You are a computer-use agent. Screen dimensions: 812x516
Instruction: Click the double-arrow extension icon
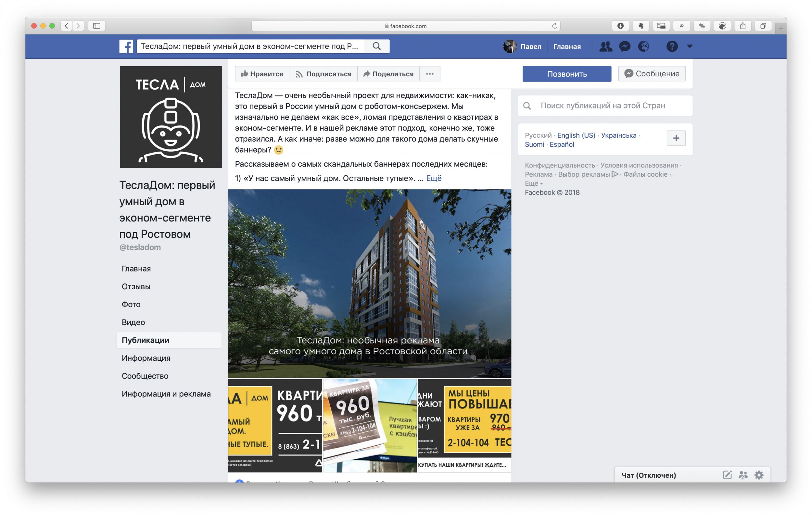702,26
